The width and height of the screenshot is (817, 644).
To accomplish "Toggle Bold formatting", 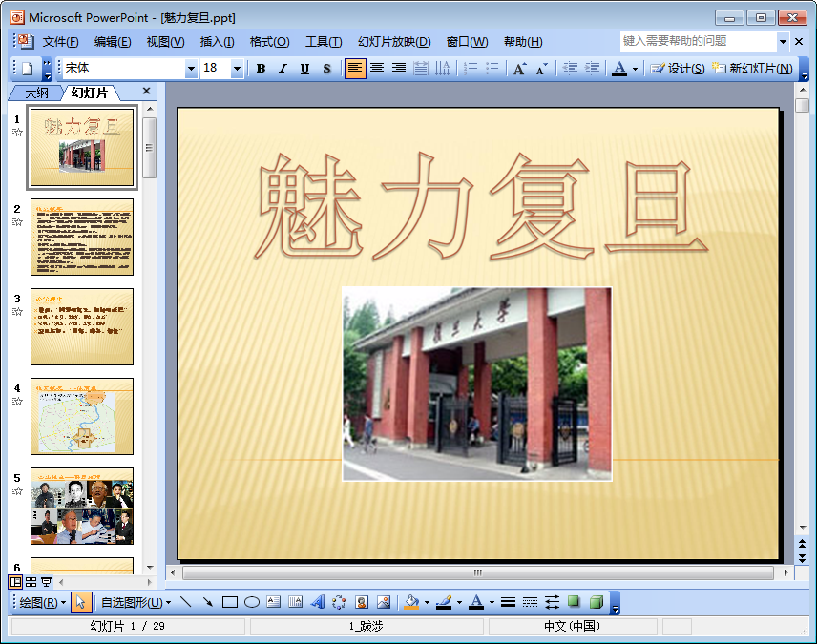I will click(x=262, y=69).
